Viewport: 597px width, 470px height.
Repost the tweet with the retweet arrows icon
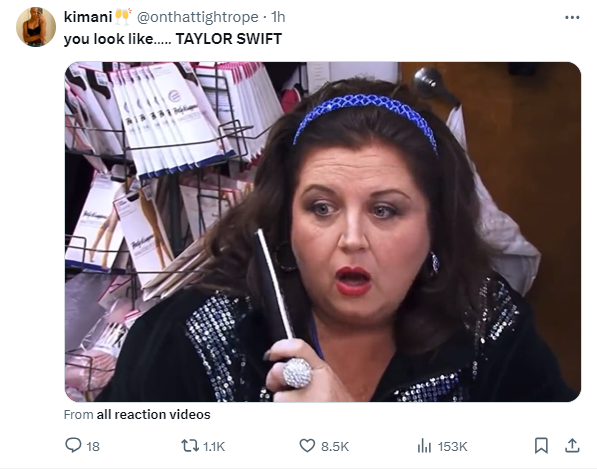point(190,446)
